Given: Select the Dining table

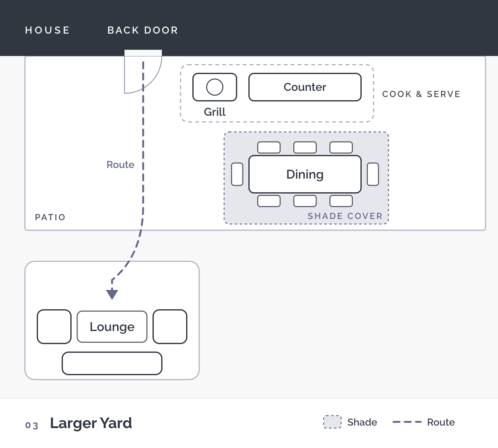Looking at the screenshot, I should click(305, 174).
